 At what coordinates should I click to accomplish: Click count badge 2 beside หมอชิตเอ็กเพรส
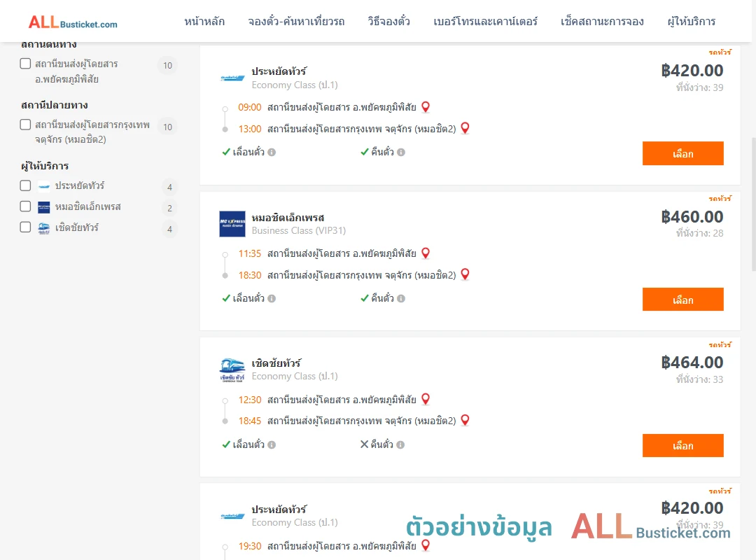tap(169, 209)
